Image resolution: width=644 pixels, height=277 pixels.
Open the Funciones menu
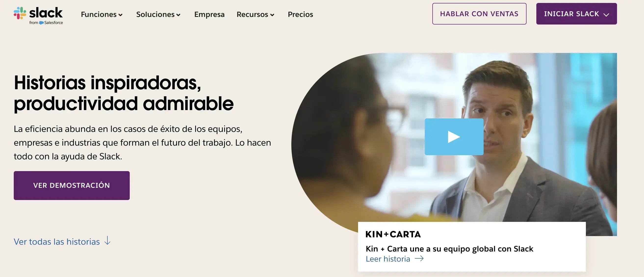102,14
